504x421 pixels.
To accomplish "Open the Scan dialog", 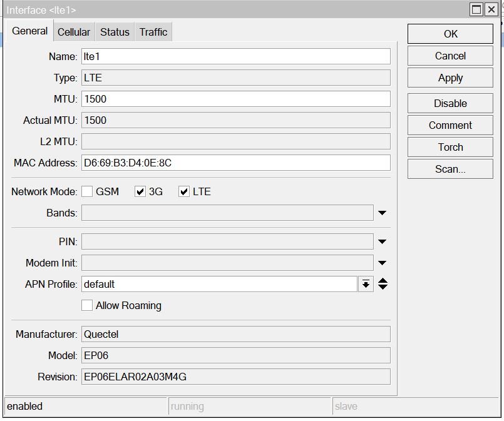I will (450, 170).
